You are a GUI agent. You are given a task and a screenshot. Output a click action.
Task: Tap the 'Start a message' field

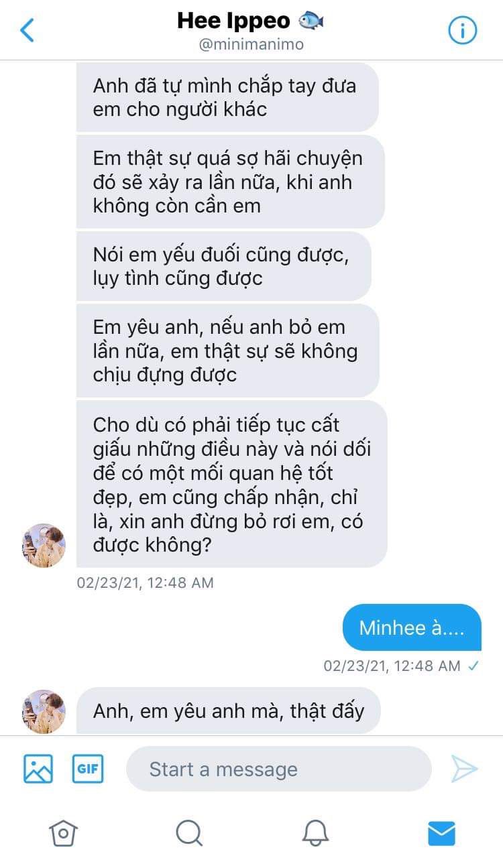[x=279, y=769]
